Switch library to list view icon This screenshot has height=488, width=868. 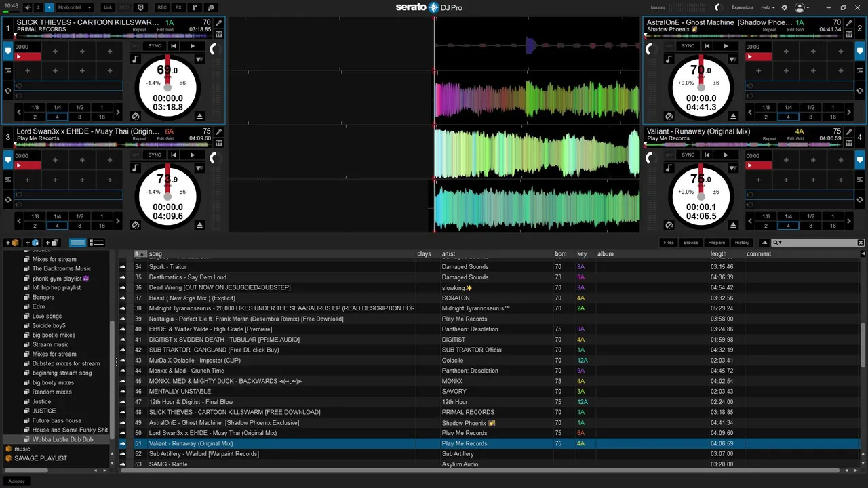click(97, 243)
